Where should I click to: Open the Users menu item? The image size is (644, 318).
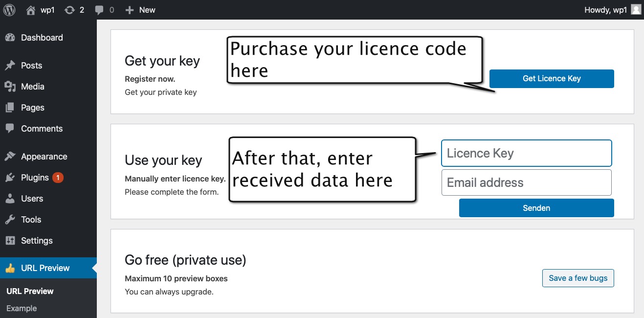point(32,199)
